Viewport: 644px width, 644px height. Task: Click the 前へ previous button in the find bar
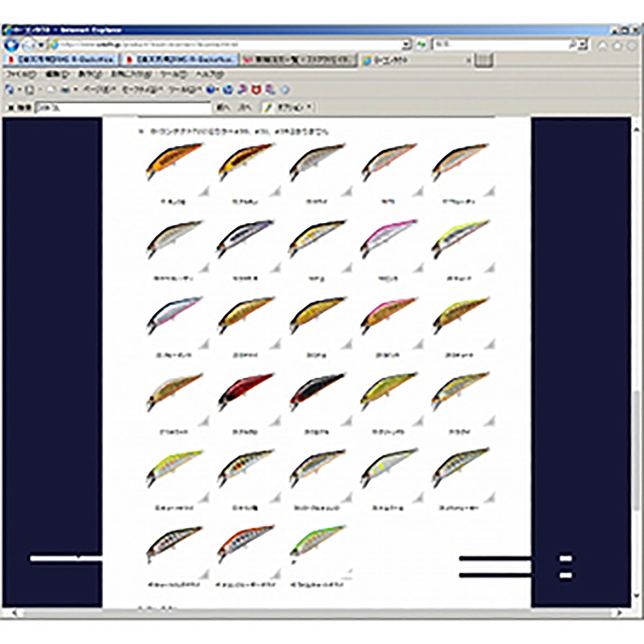223,108
